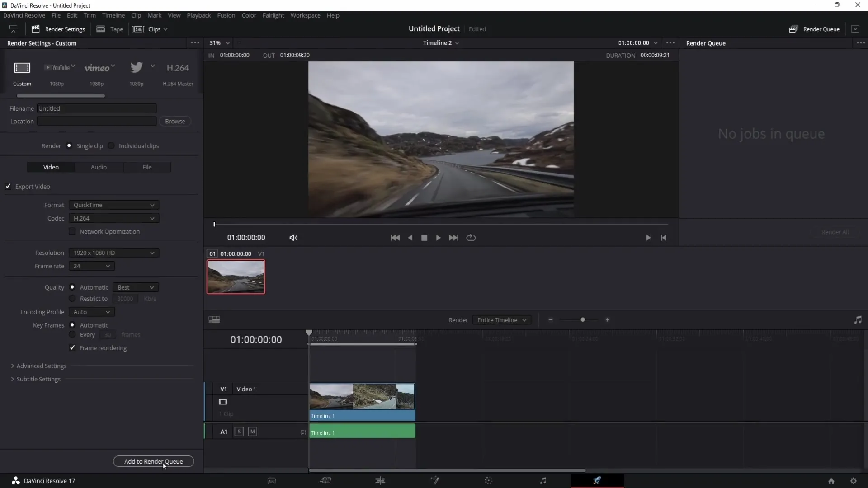Click the Filename input field
Viewport: 868px width, 488px height.
pos(97,108)
